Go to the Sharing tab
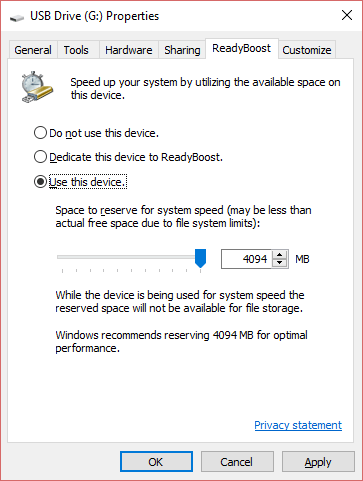363x481 pixels. tap(182, 50)
